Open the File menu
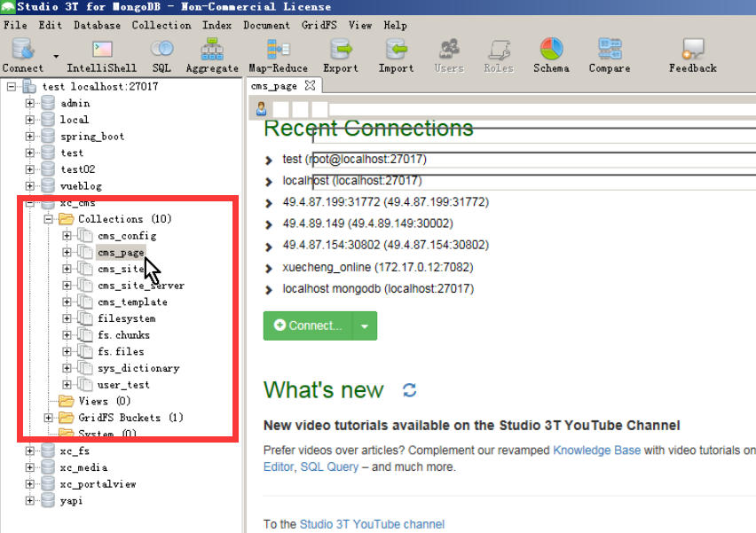 pos(15,25)
